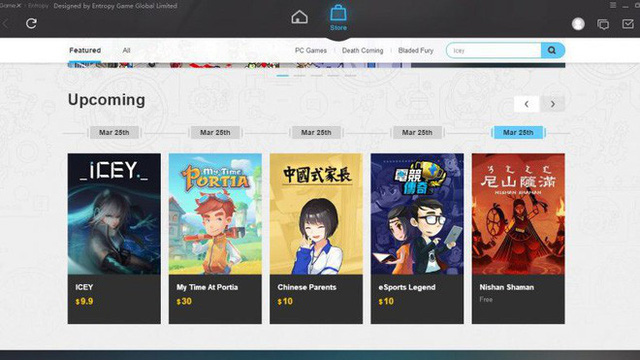The width and height of the screenshot is (640, 360).
Task: Click the Chinese Parents title
Action: [307, 287]
